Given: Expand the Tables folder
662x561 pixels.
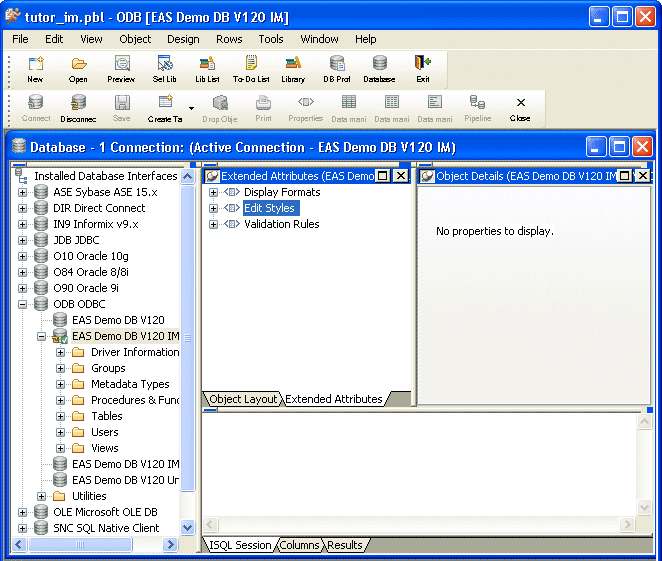Looking at the screenshot, I should coord(60,417).
